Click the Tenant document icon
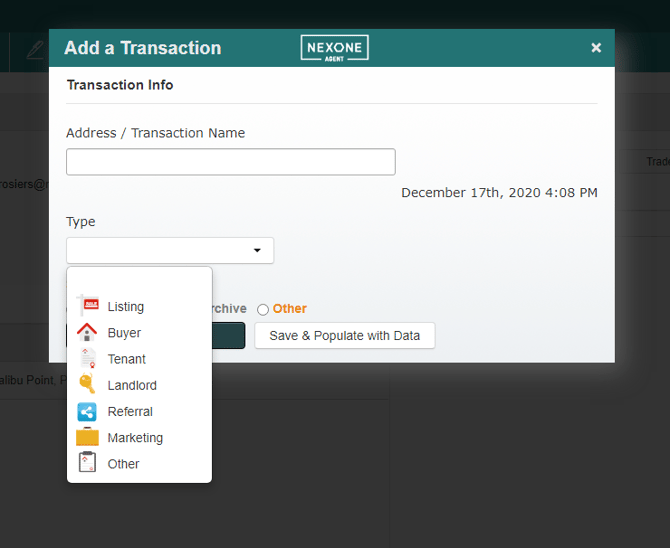 pos(88,359)
